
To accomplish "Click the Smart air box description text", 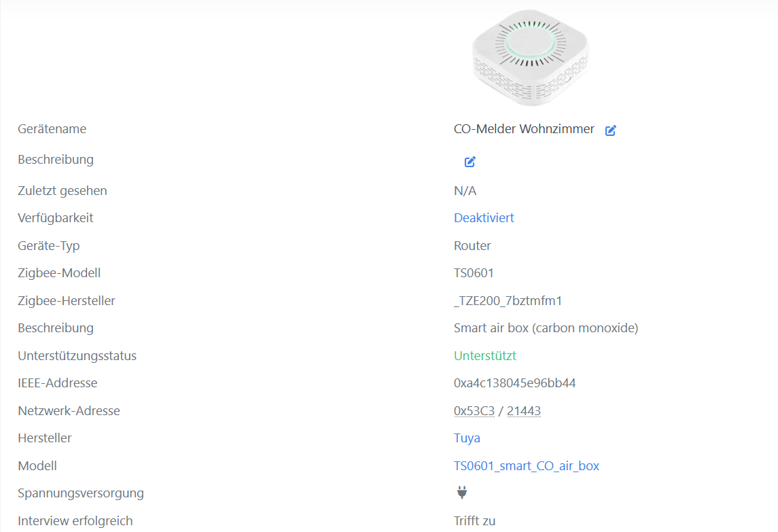I will (x=546, y=328).
